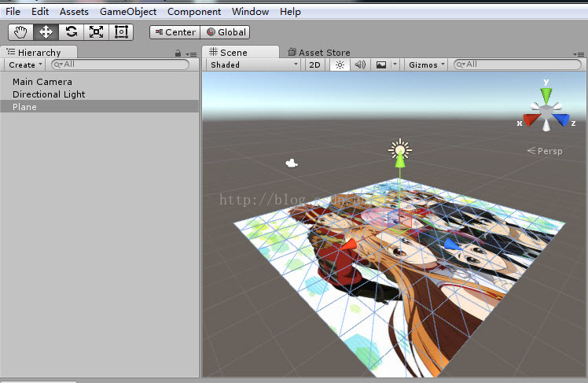This screenshot has width=588, height=383.
Task: Switch to the Asset Store tab
Action: point(318,53)
